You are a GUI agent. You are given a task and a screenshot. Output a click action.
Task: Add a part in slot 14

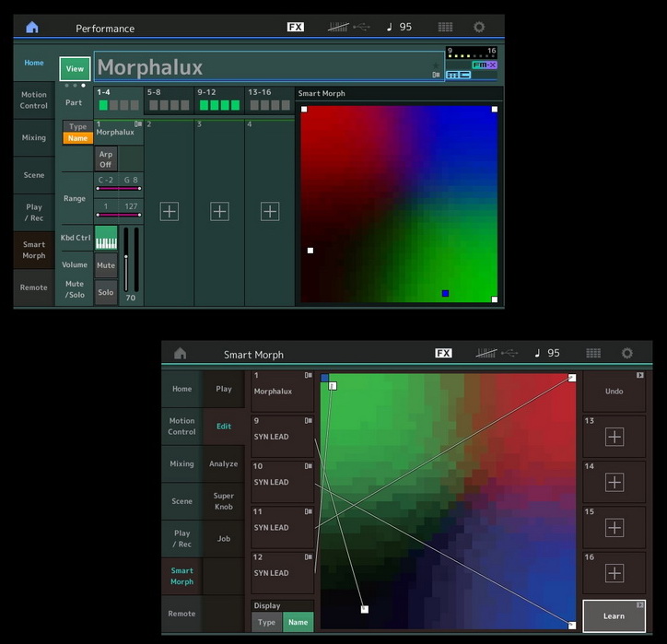(x=614, y=483)
